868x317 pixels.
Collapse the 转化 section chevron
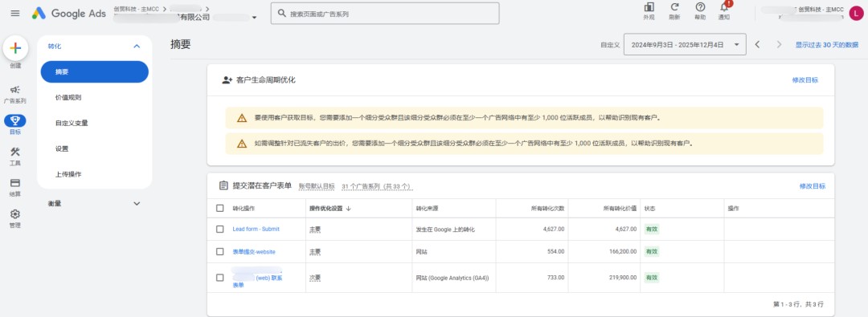(x=137, y=47)
